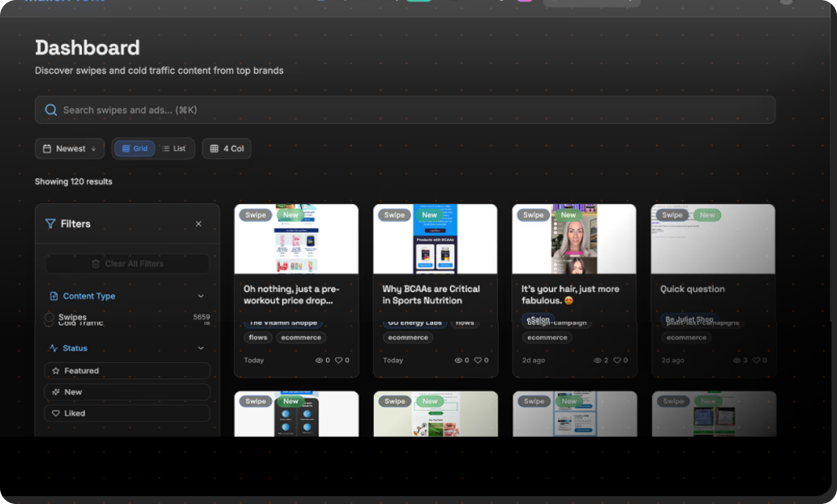Click ecommerce tag on pre-workout card
This screenshot has height=504, width=837.
[301, 338]
